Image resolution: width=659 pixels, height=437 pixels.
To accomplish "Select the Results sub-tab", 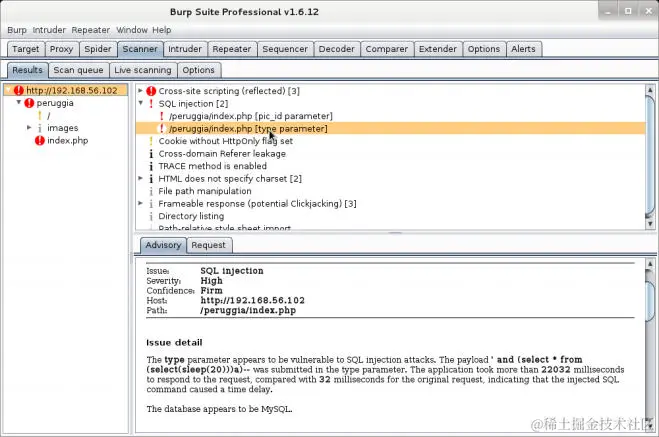I will tap(27, 70).
